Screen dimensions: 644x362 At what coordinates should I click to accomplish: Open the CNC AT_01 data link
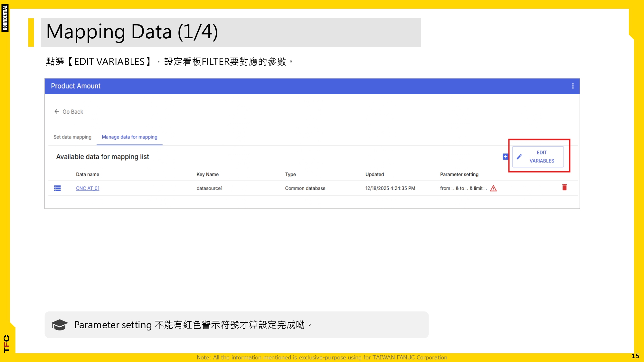pos(87,188)
